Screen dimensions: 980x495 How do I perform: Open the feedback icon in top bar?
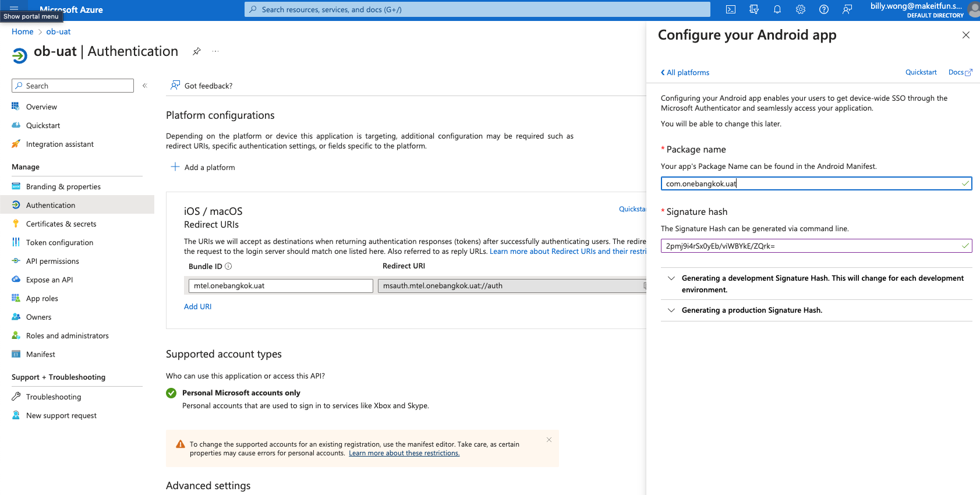(x=847, y=9)
